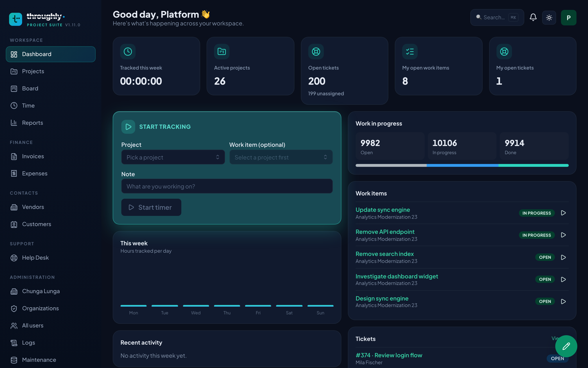The width and height of the screenshot is (588, 368).
Task: Open the Time page
Action: coord(51,106)
